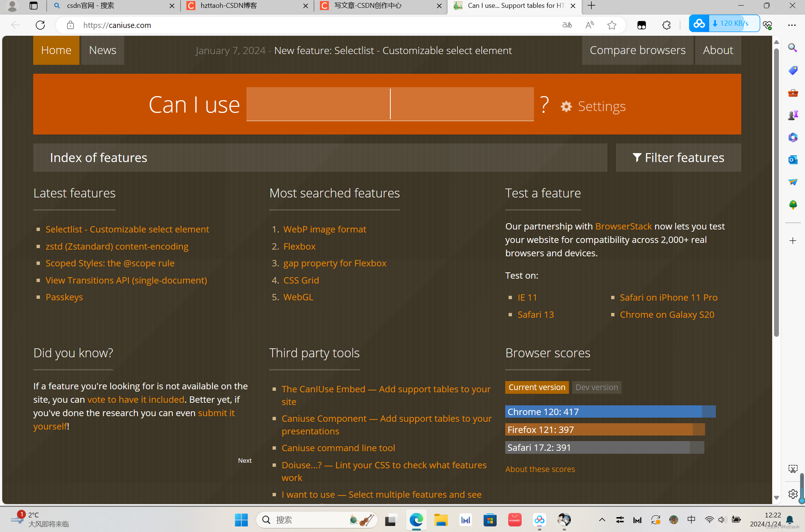The height and width of the screenshot is (532, 805).
Task: Select the Current version scores toggle
Action: [537, 387]
